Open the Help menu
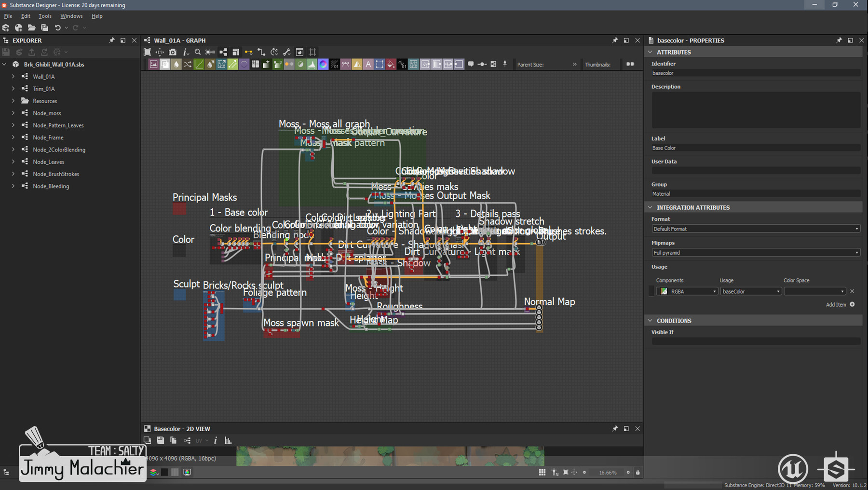 [x=97, y=16]
